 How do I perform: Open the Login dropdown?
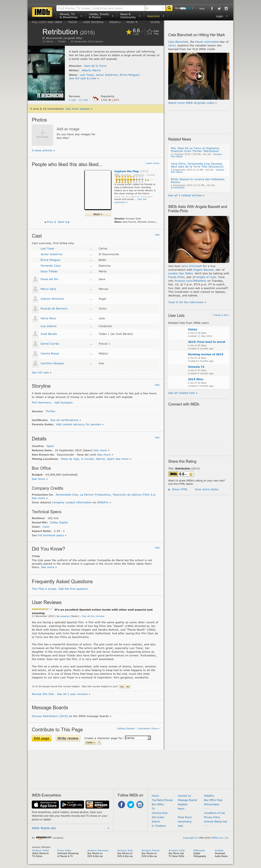pos(222,16)
